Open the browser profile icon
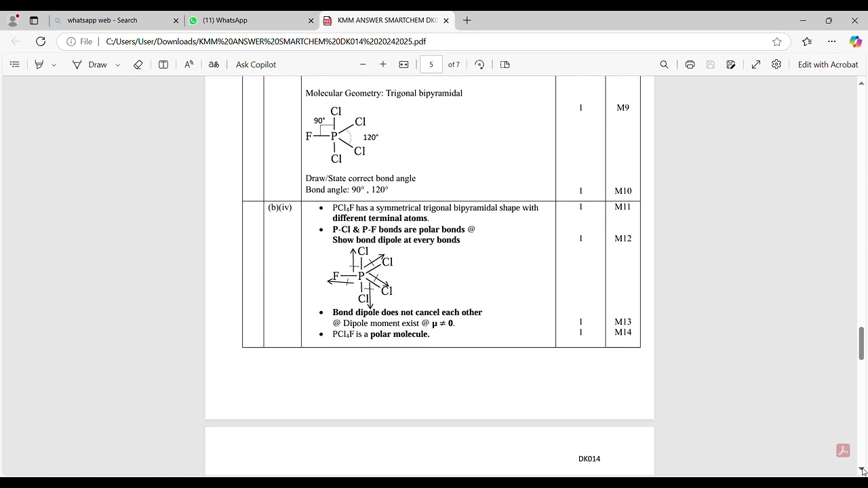 [x=13, y=20]
